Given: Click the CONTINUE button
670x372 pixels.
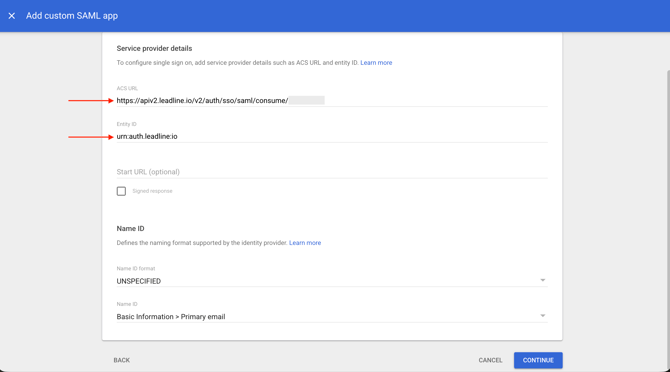Looking at the screenshot, I should pos(538,360).
